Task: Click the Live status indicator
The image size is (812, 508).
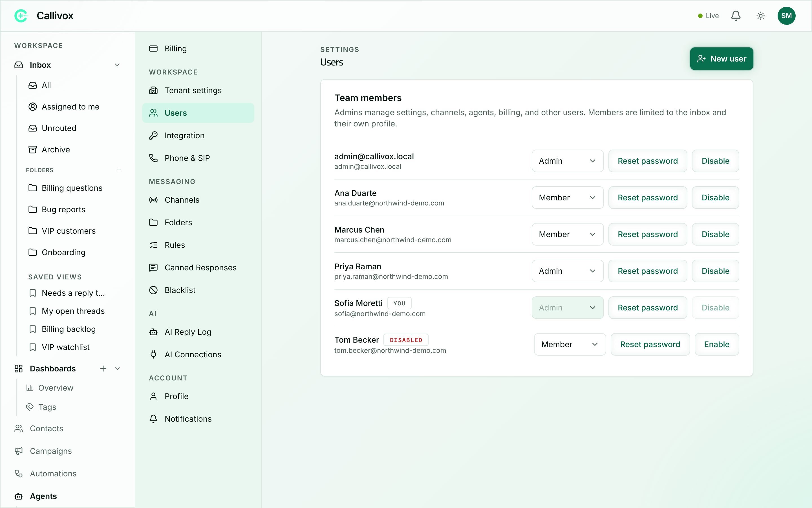Action: tap(708, 16)
